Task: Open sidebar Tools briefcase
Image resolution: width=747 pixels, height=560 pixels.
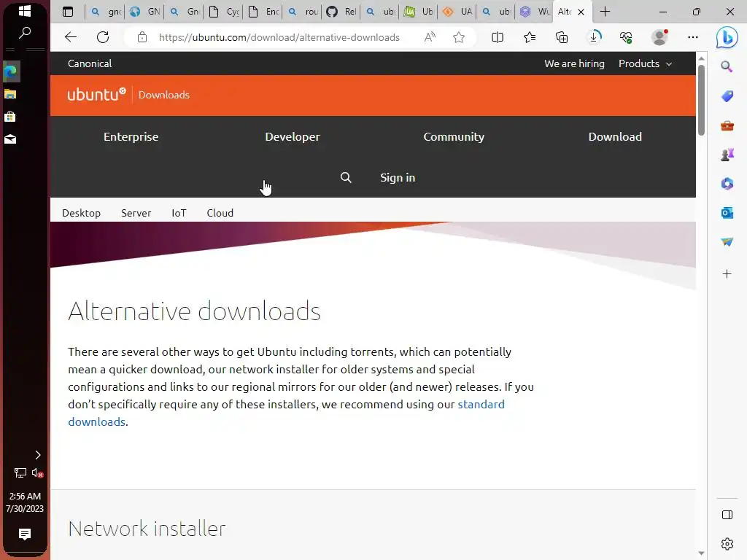Action: [727, 125]
